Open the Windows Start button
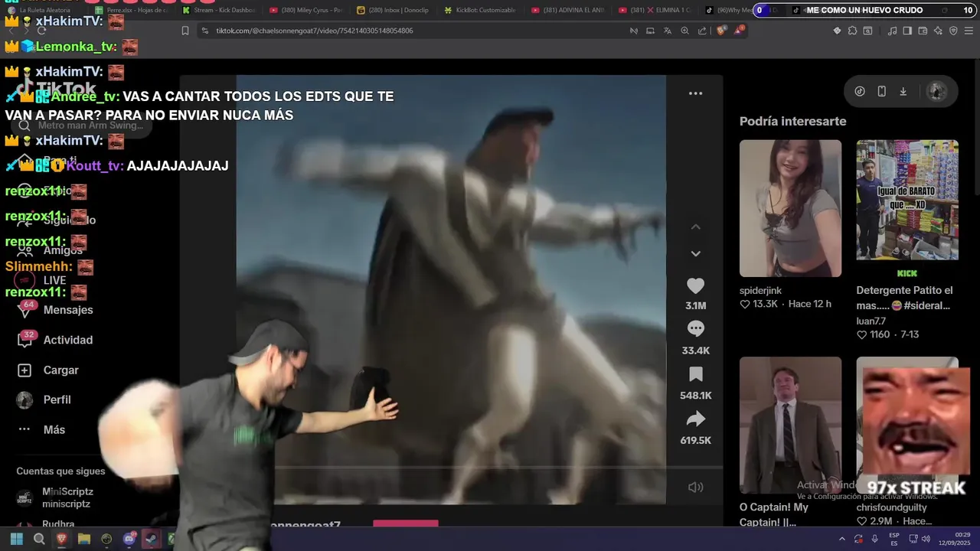 16,539
